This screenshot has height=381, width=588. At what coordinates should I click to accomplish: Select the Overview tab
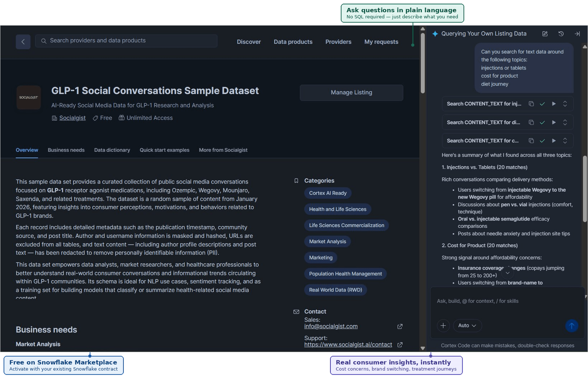tap(27, 150)
